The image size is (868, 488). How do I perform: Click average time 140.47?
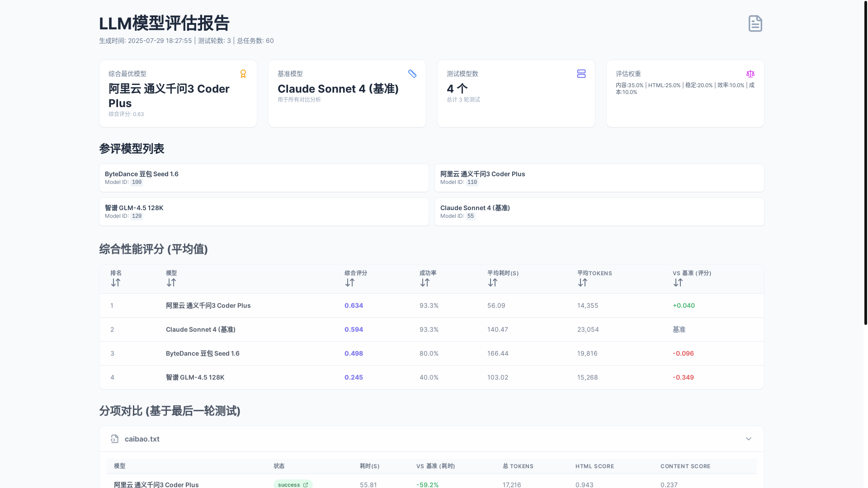pyautogui.click(x=498, y=329)
